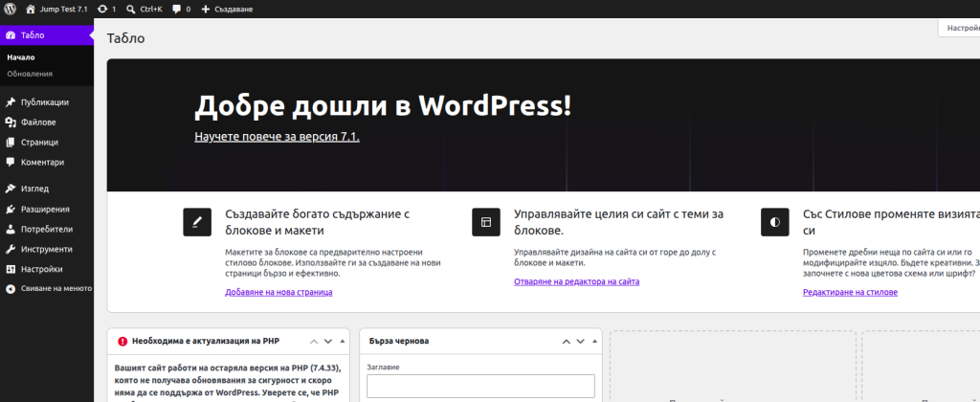Collapse the sidebar with the arrow circle icon
This screenshot has width=980, height=402.
pyautogui.click(x=10, y=289)
